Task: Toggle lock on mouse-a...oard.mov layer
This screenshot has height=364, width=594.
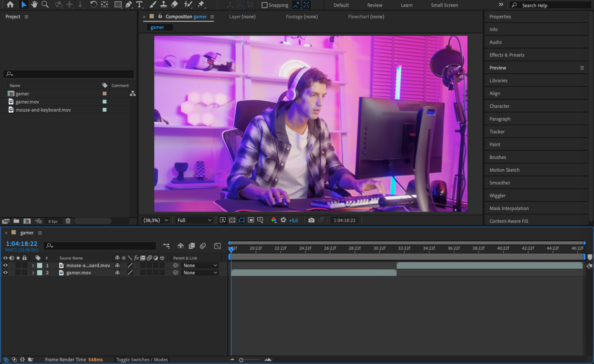Action: coord(25,265)
